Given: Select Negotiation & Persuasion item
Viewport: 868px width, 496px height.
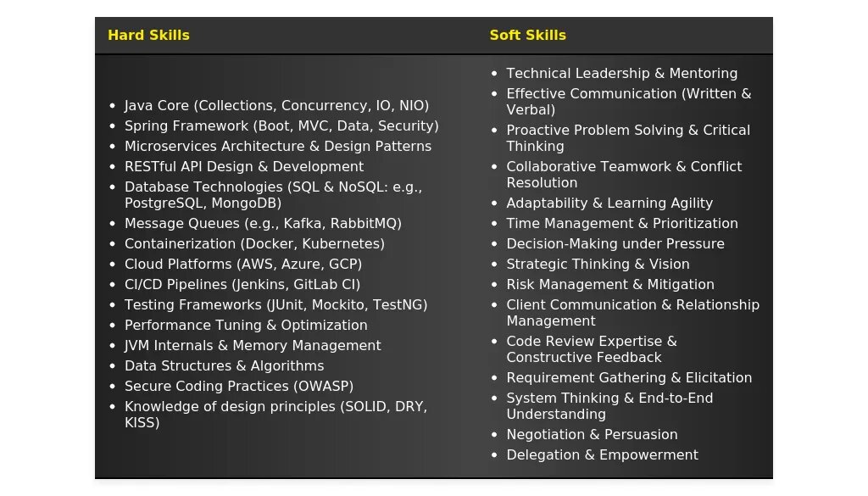Looking at the screenshot, I should click(x=592, y=435).
